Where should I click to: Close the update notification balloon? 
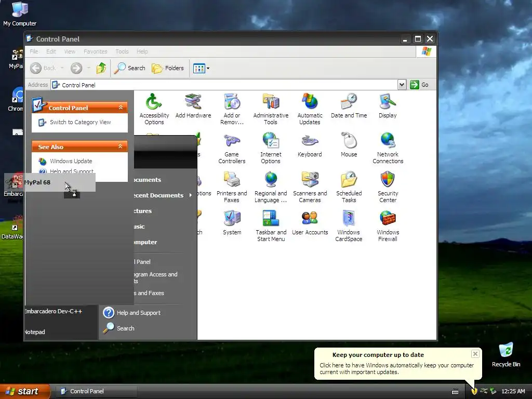pos(475,354)
